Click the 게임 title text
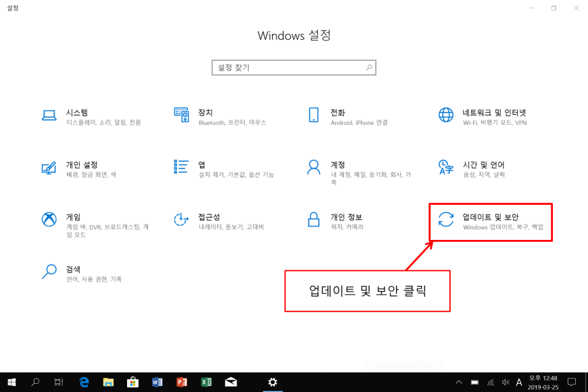The image size is (588, 392). tap(74, 217)
